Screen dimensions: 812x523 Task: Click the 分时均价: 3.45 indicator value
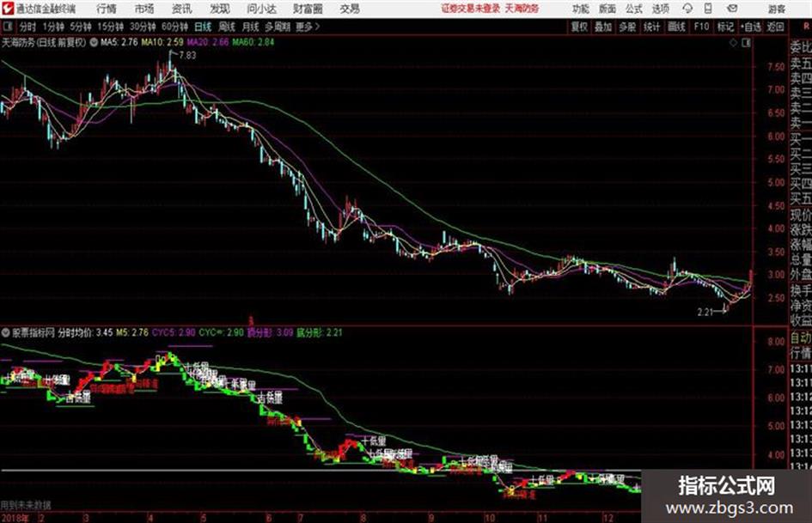[85, 332]
